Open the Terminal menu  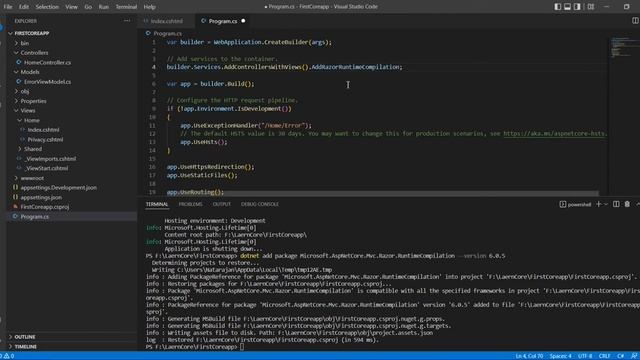tap(126, 7)
